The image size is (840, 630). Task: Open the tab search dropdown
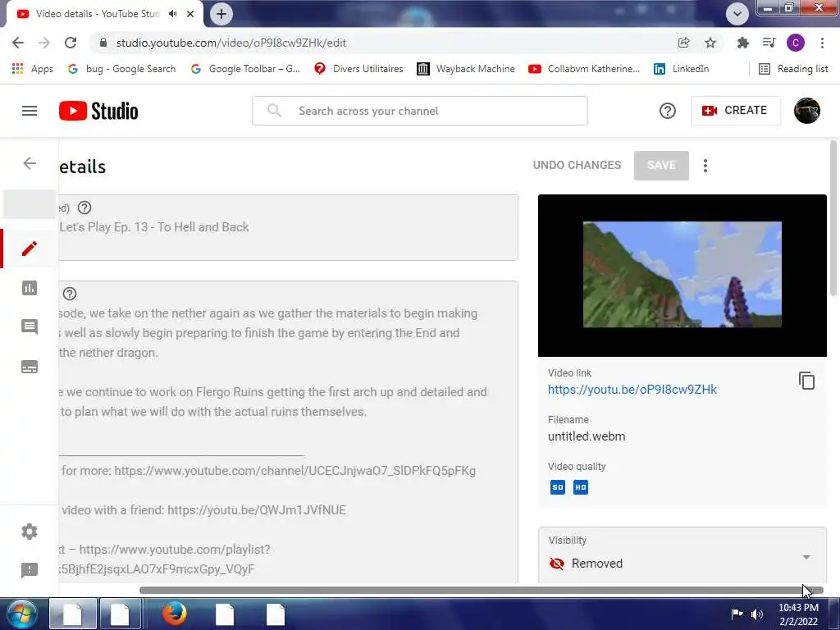[x=737, y=14]
